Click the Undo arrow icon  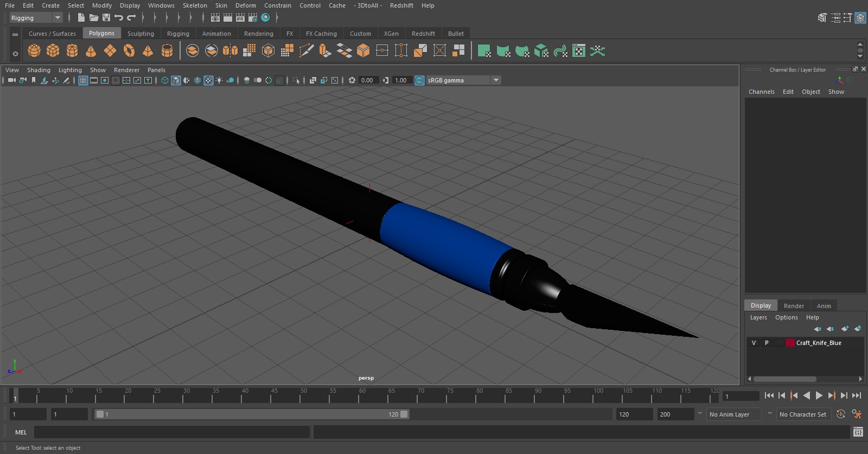pos(119,18)
